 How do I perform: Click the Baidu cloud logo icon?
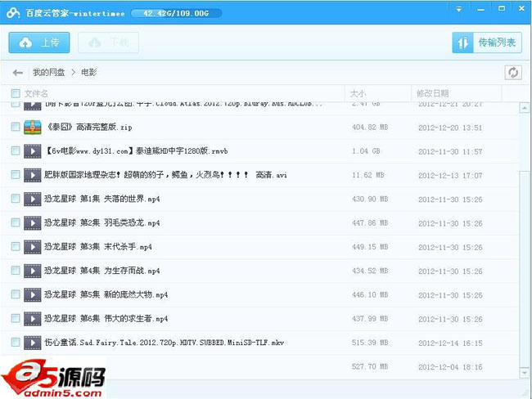click(13, 13)
